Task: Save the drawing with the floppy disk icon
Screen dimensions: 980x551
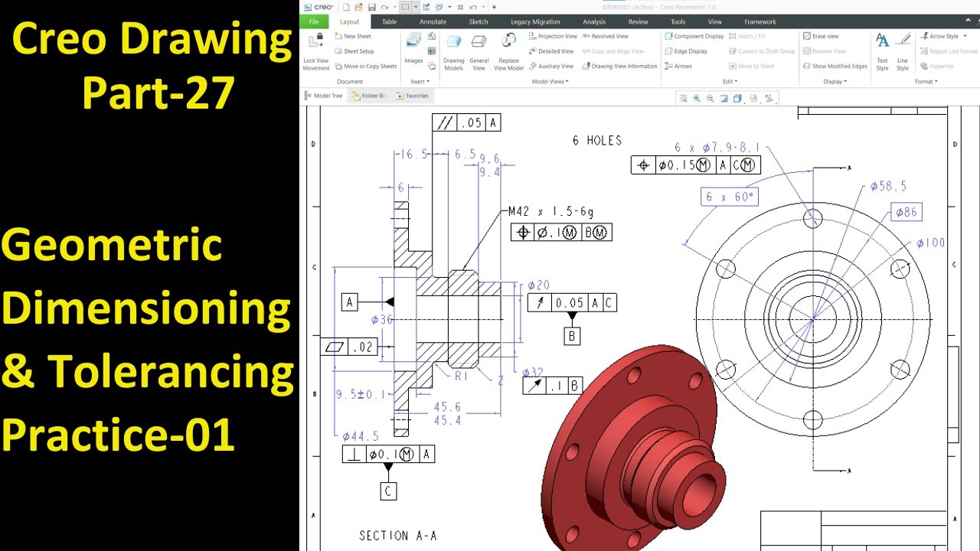Action: point(371,7)
